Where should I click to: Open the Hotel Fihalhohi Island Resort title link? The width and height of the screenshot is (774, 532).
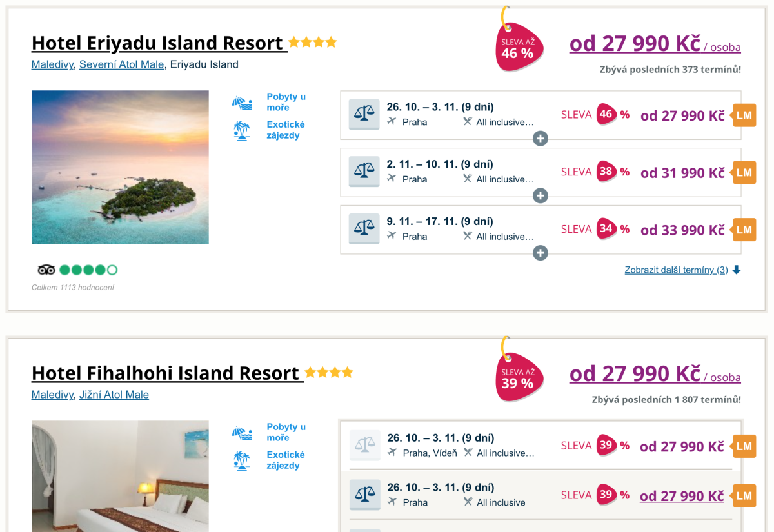(x=167, y=373)
